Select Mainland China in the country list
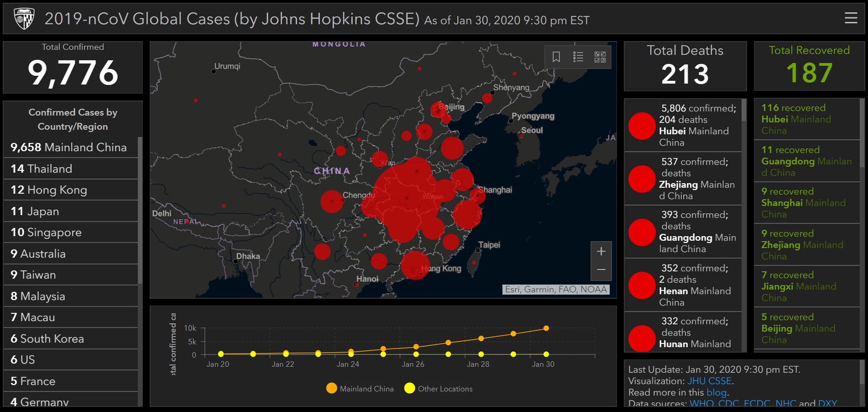868x412 pixels. 68,148
